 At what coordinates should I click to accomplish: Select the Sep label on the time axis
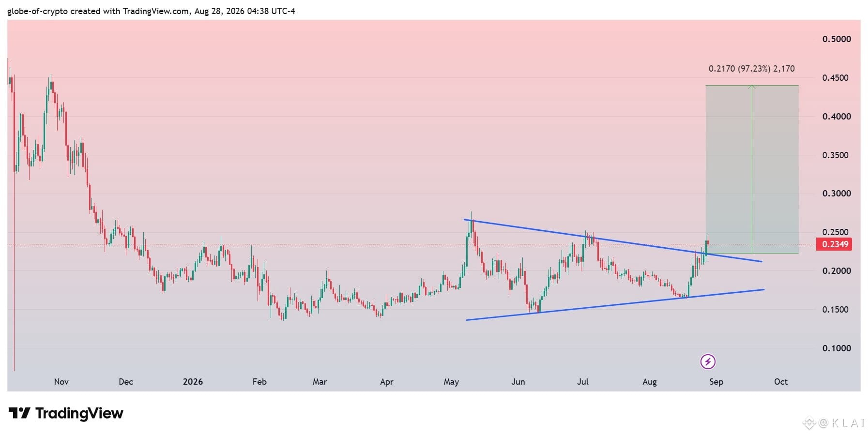[716, 382]
